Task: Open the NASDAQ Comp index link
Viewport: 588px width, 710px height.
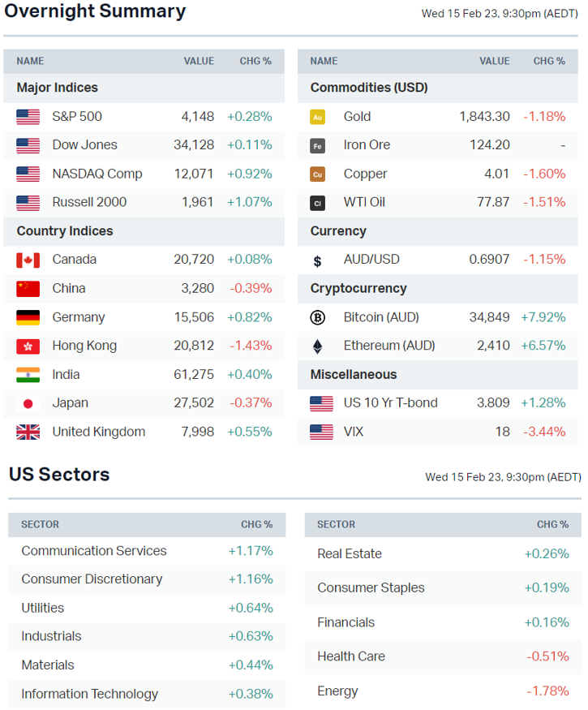Action: (97, 174)
